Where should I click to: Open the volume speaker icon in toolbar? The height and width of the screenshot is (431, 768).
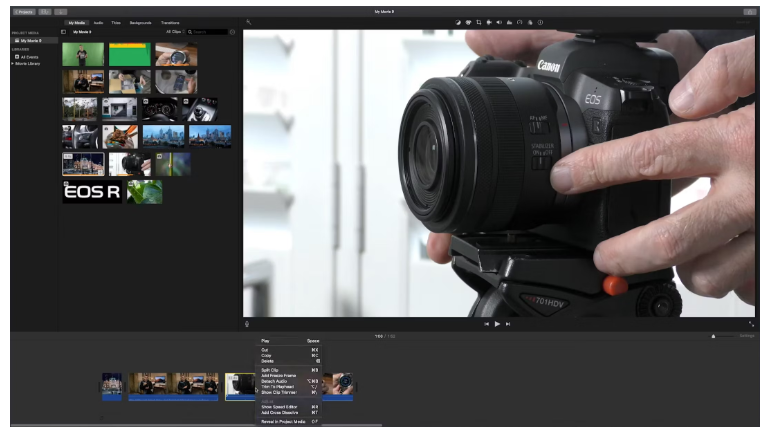click(x=499, y=23)
